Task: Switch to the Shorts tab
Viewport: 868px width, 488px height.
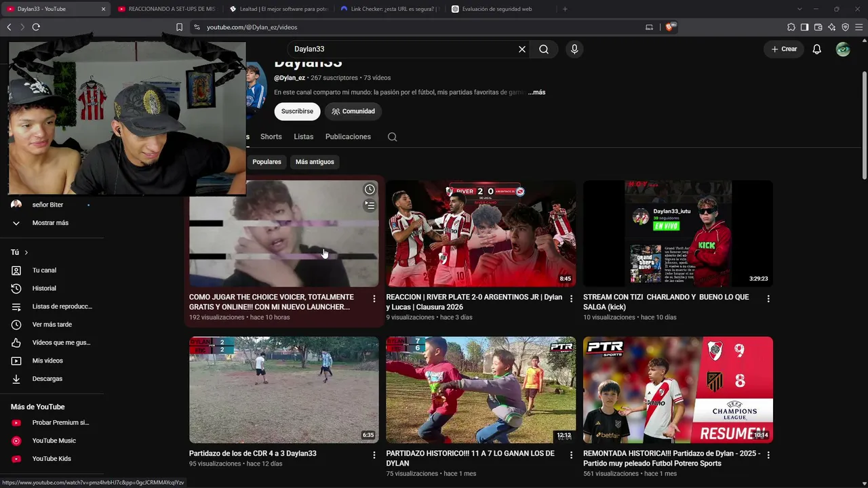Action: tap(271, 137)
